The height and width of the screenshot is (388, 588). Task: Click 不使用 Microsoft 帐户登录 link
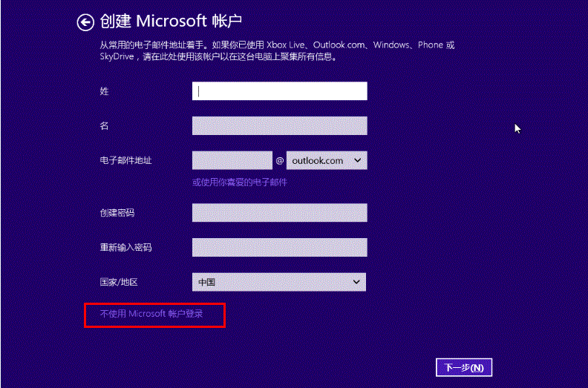[x=151, y=314]
